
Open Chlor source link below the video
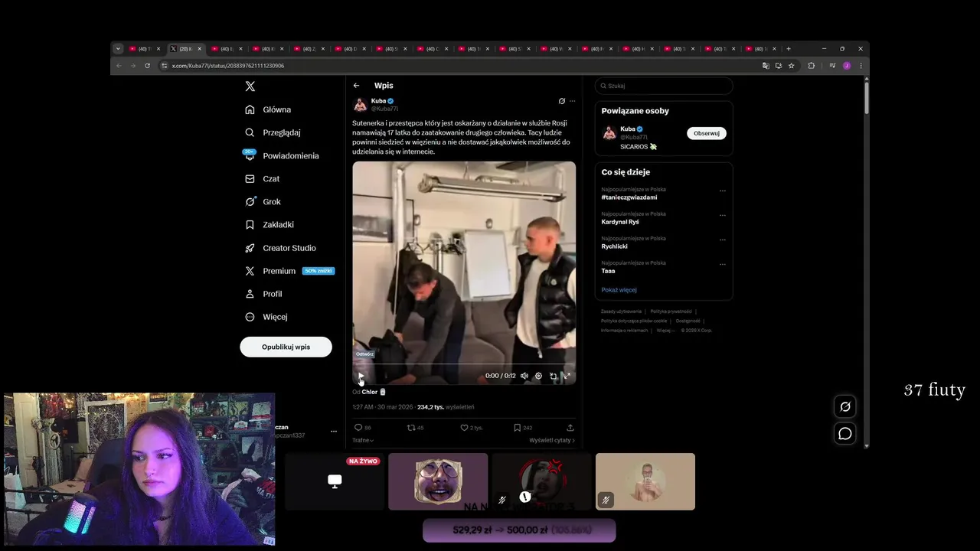pos(373,392)
